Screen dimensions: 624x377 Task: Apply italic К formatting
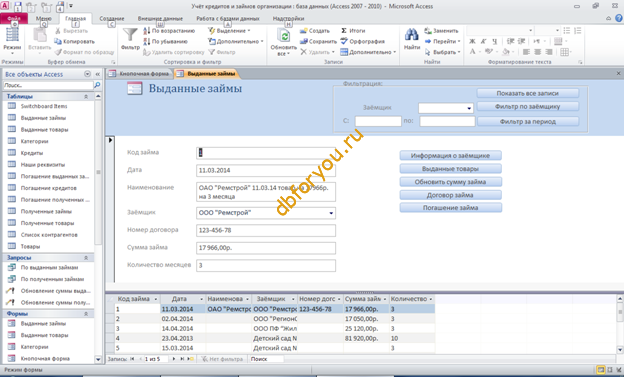point(484,41)
